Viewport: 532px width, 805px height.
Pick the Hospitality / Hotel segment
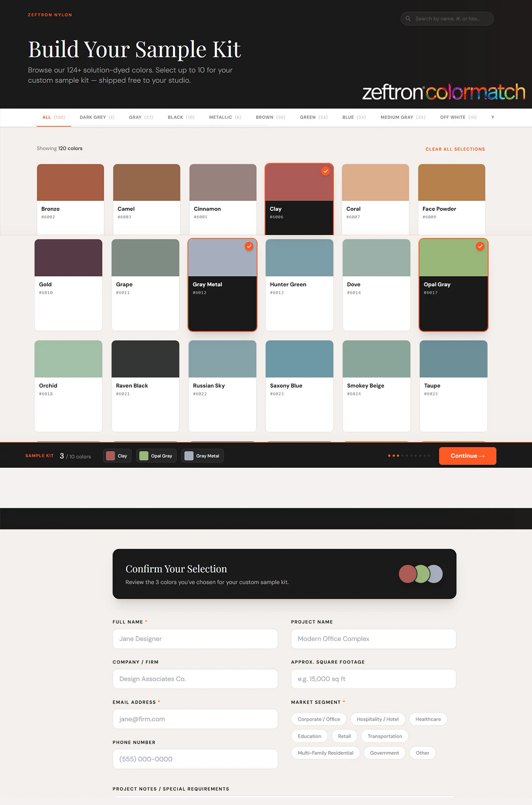378,719
